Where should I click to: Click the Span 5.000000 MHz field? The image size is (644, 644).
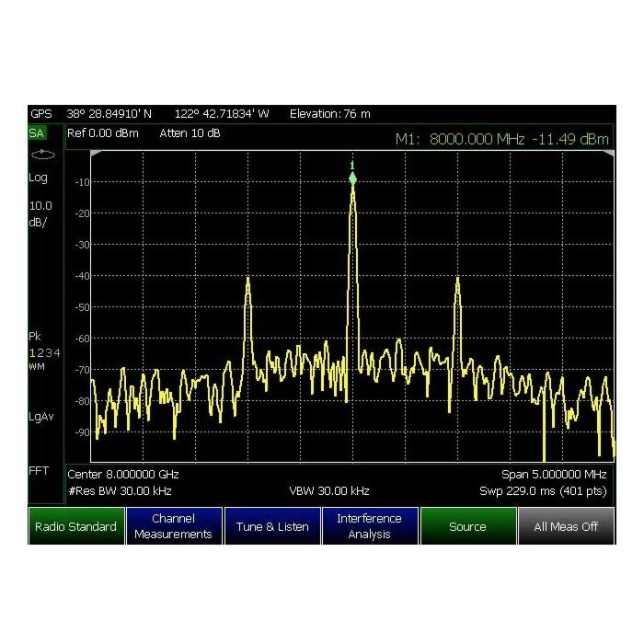click(553, 475)
